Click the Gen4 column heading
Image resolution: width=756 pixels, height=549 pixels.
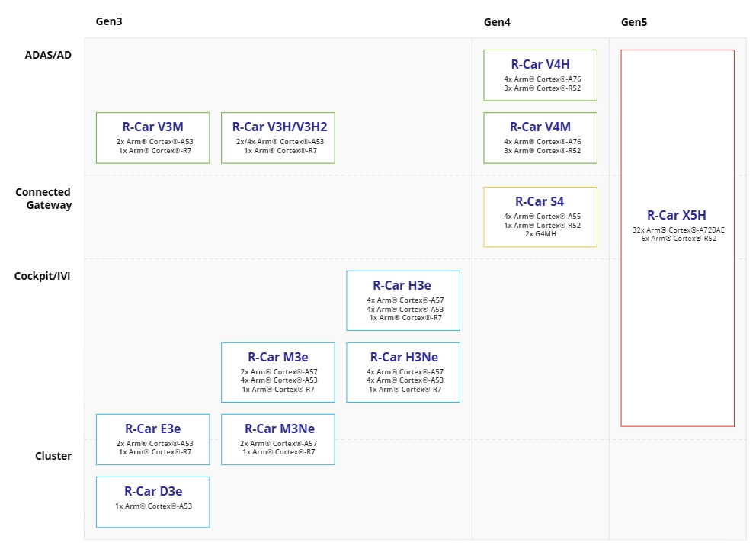point(497,22)
